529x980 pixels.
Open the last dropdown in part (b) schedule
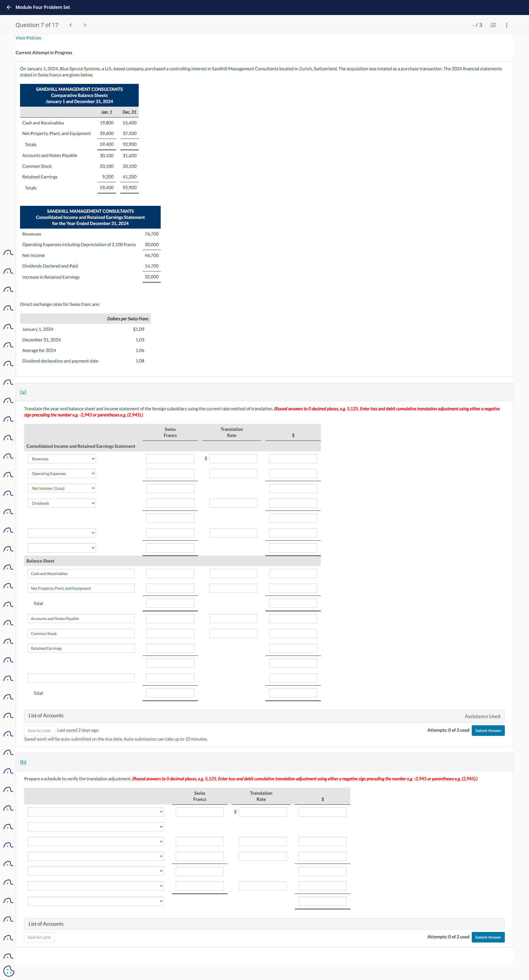[x=96, y=901]
